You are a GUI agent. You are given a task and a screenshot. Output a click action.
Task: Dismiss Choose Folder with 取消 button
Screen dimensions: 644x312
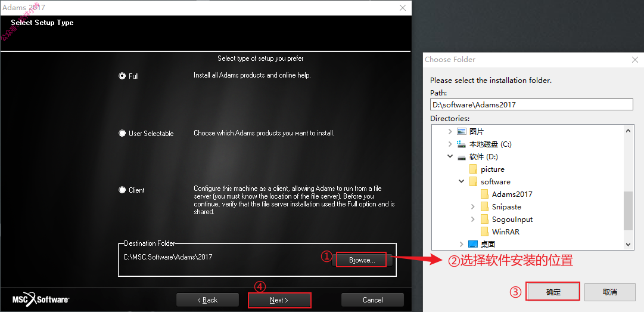click(x=610, y=292)
